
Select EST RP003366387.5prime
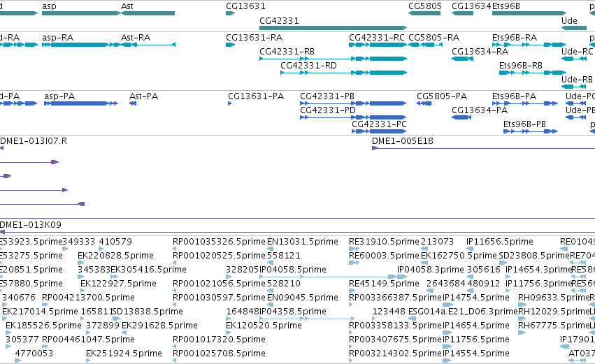pos(351,305)
